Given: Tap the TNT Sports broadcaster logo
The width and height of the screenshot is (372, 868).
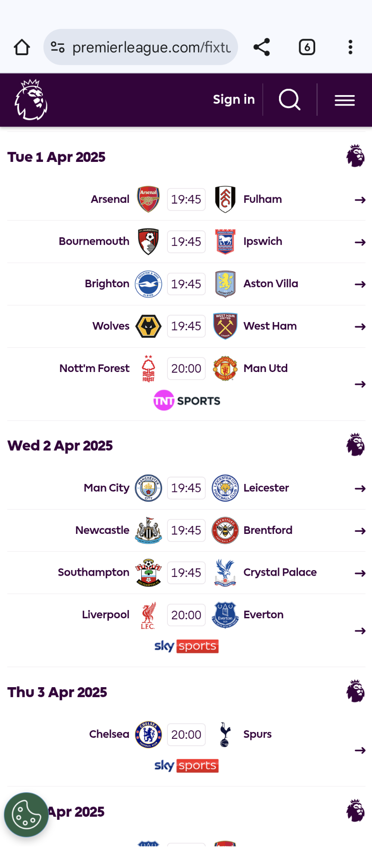Looking at the screenshot, I should point(187,400).
